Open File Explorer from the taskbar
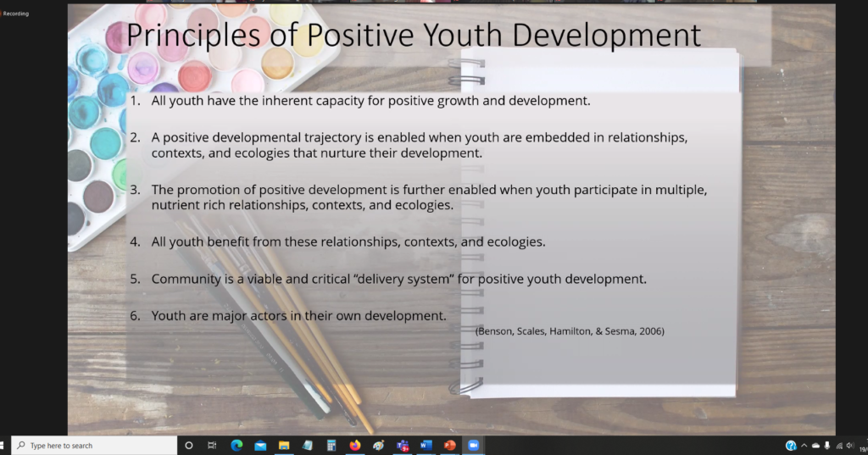Image resolution: width=868 pixels, height=455 pixels. click(x=284, y=445)
